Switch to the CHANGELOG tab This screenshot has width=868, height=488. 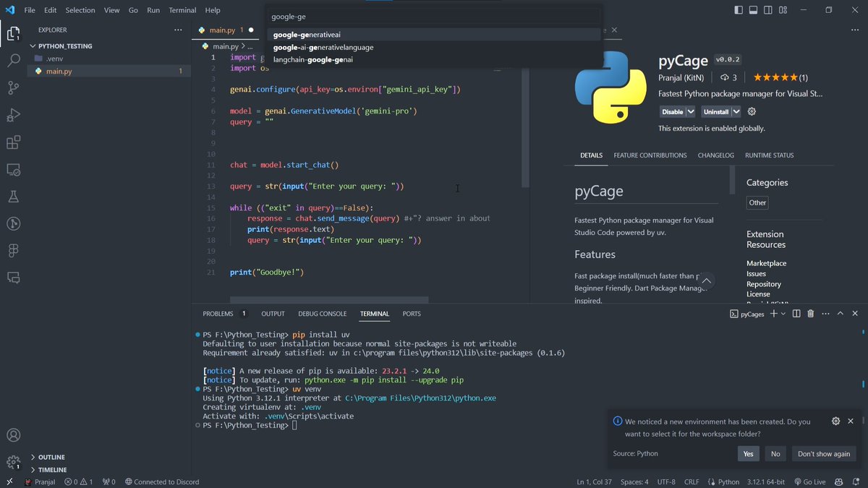click(x=716, y=155)
